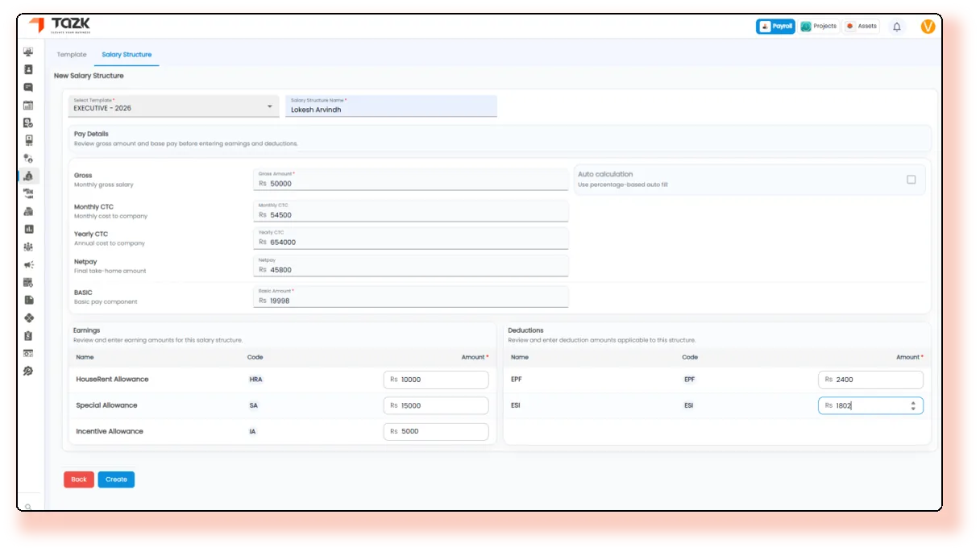Open the gears timer sidebar icon
The image size is (980, 552).
click(28, 158)
